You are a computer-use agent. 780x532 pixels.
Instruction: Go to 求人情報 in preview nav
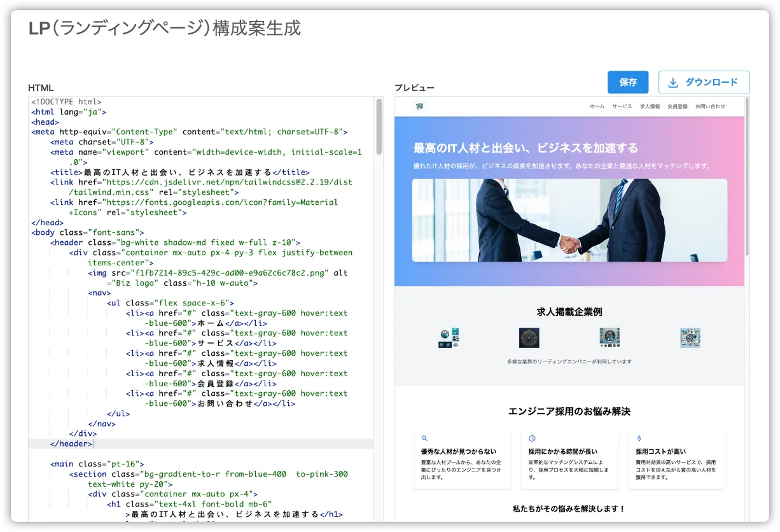tap(650, 106)
